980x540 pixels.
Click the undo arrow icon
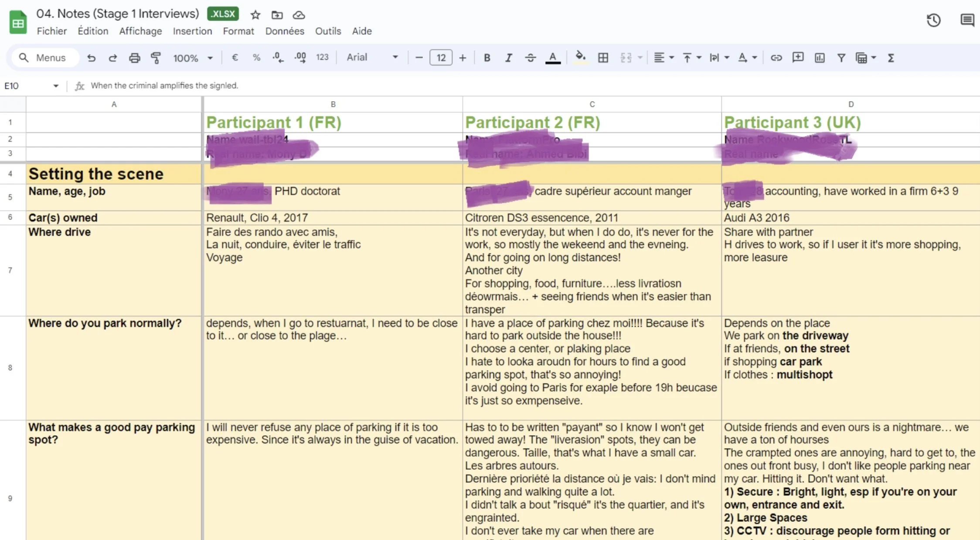tap(91, 58)
